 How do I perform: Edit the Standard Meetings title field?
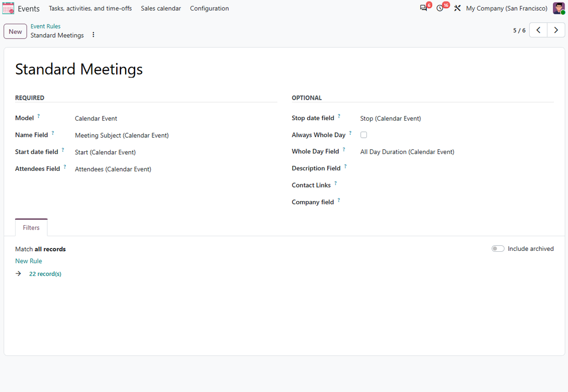[285, 69]
